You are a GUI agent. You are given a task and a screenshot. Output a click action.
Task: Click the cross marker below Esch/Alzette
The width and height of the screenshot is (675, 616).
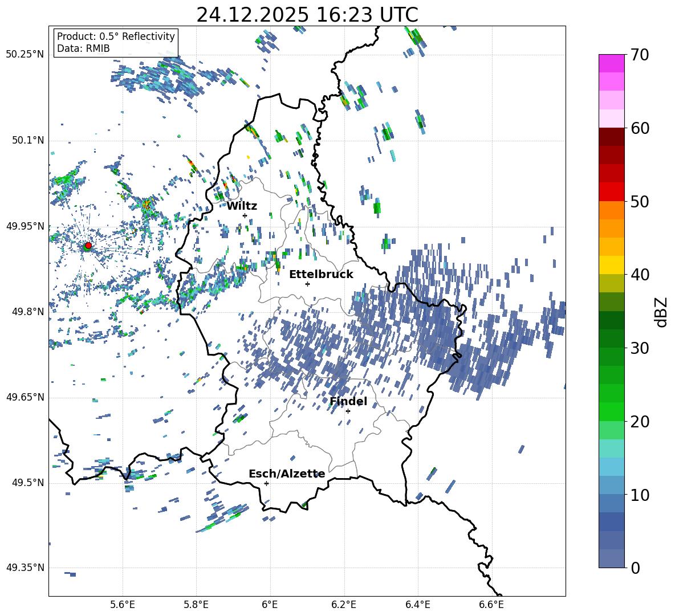coord(266,483)
